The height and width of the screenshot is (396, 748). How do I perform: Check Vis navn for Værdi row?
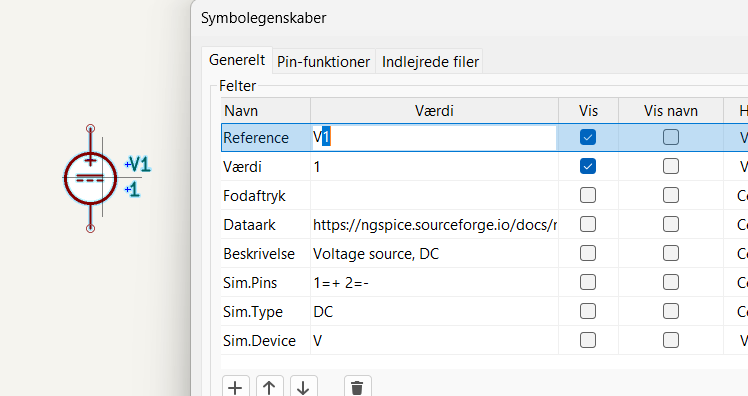[671, 167]
